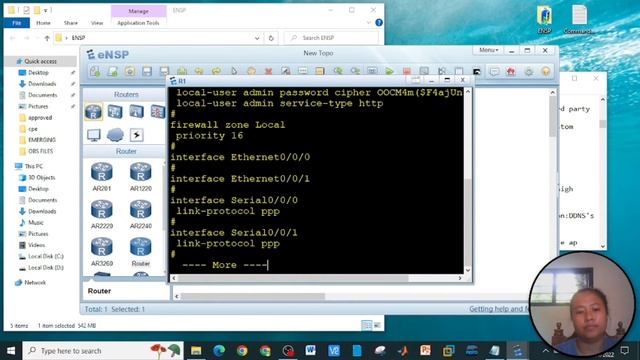
Task: Switch Explorer to details view icon in status bar
Action: [366, 325]
